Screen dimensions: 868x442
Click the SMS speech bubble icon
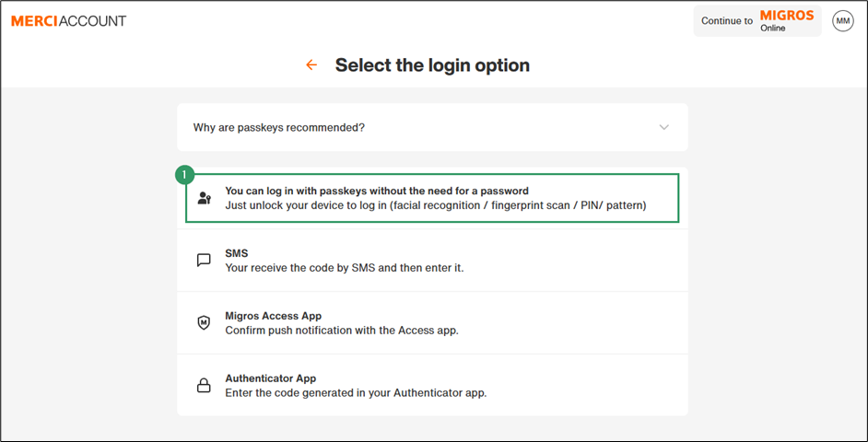(205, 261)
